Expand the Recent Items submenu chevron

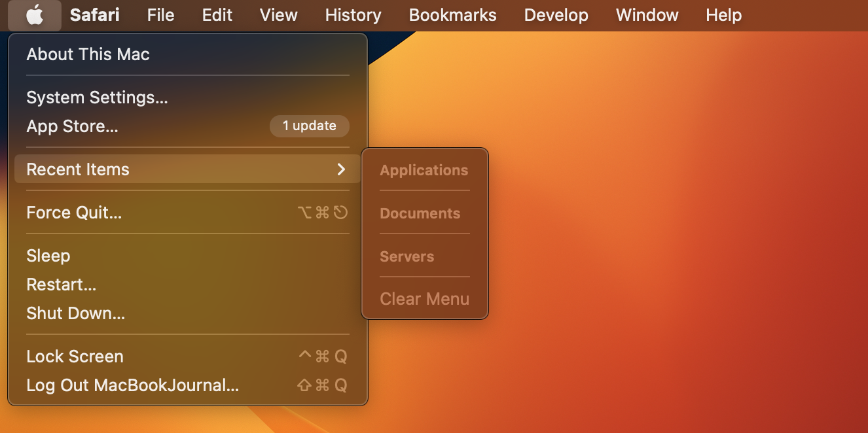340,169
